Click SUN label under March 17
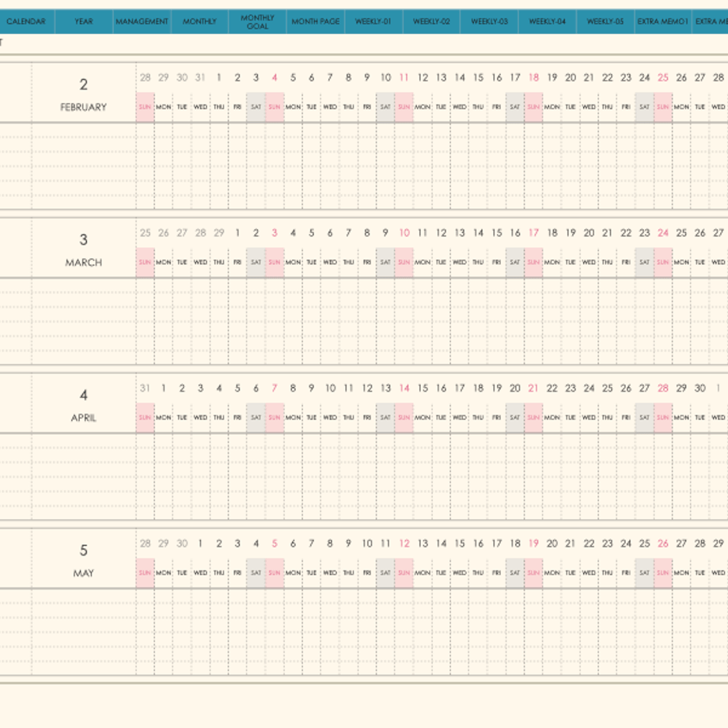728x728 pixels. click(x=533, y=263)
